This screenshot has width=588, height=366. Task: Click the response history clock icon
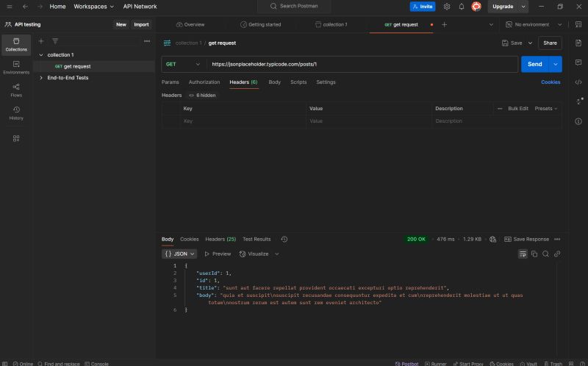284,240
